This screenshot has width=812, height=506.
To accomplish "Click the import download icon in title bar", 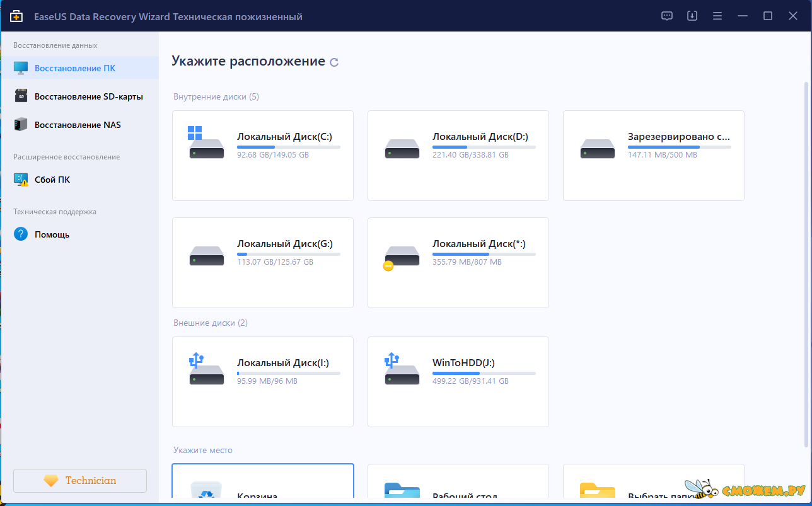I will [x=692, y=16].
